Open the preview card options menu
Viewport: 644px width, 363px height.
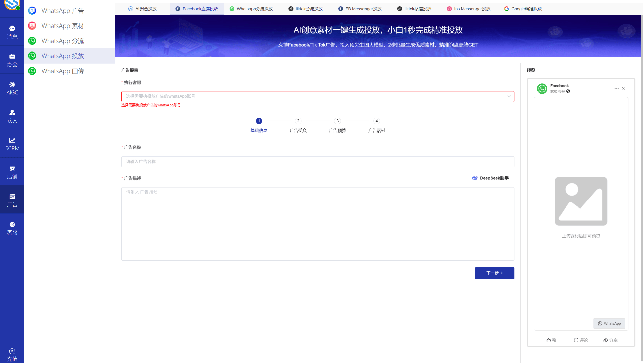(616, 88)
